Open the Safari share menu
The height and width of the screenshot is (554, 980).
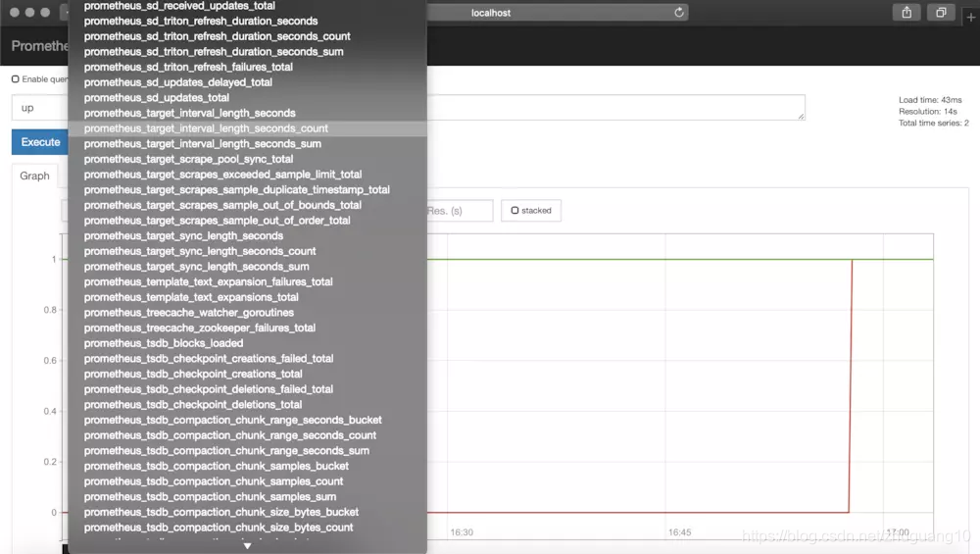(906, 13)
